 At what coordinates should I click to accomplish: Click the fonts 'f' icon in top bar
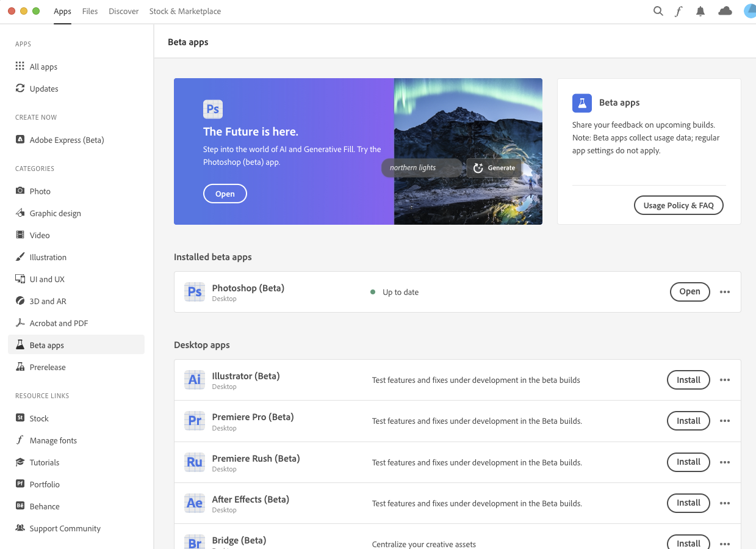tap(679, 11)
